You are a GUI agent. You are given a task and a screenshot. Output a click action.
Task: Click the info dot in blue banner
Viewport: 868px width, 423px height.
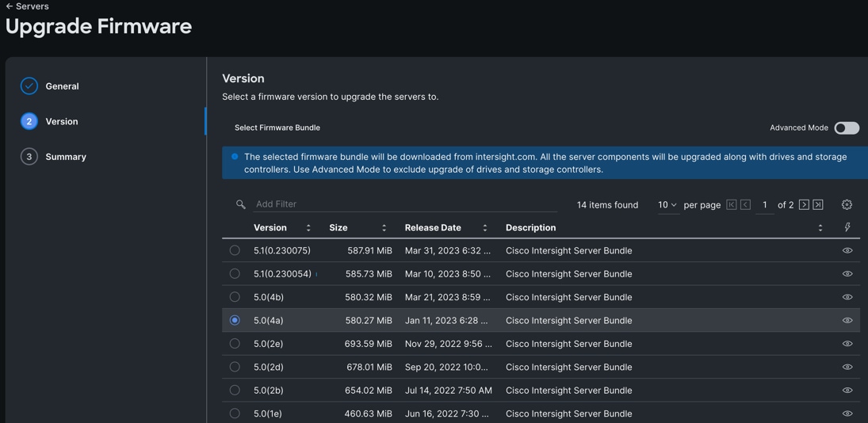[235, 157]
